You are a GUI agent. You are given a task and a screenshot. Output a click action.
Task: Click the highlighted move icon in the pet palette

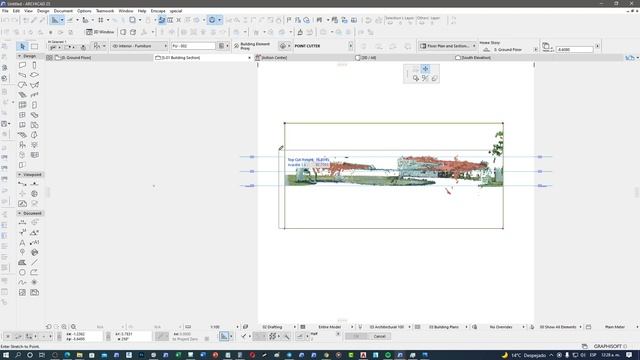(x=425, y=69)
